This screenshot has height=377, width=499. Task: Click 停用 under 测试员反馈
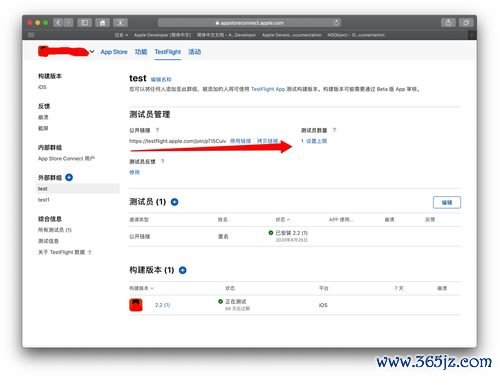coord(134,172)
